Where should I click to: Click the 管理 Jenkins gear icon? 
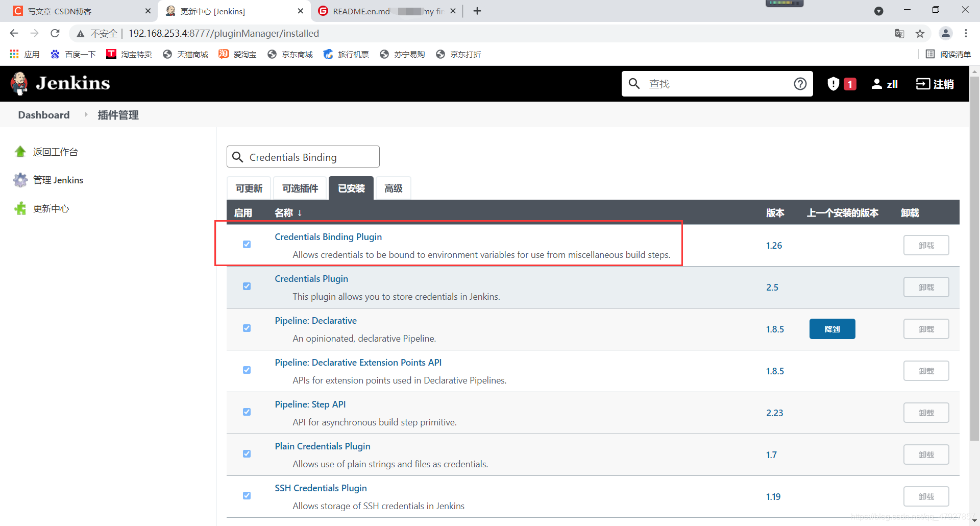tap(20, 180)
